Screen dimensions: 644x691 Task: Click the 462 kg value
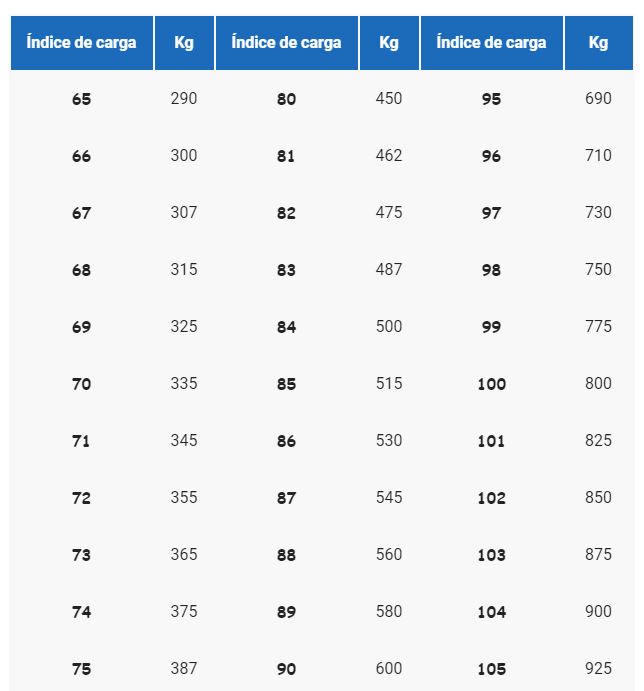389,155
